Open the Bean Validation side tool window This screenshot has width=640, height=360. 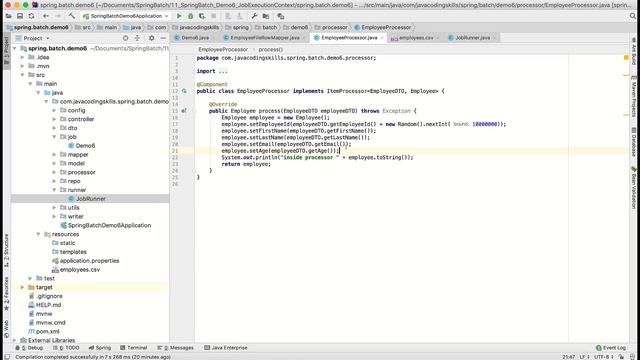click(633, 188)
